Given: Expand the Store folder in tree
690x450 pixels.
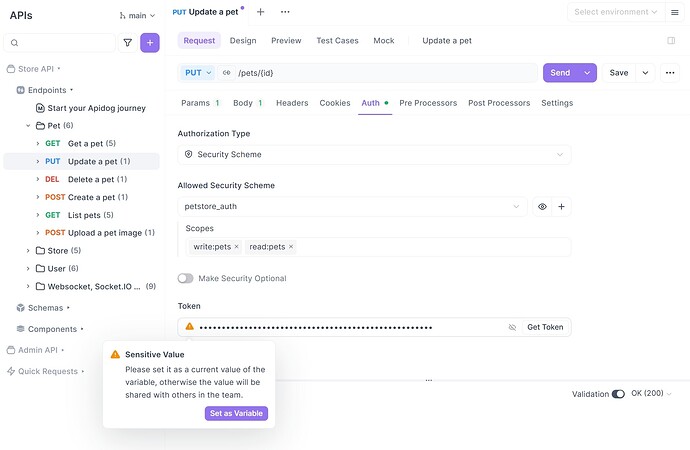Looking at the screenshot, I should coord(28,250).
